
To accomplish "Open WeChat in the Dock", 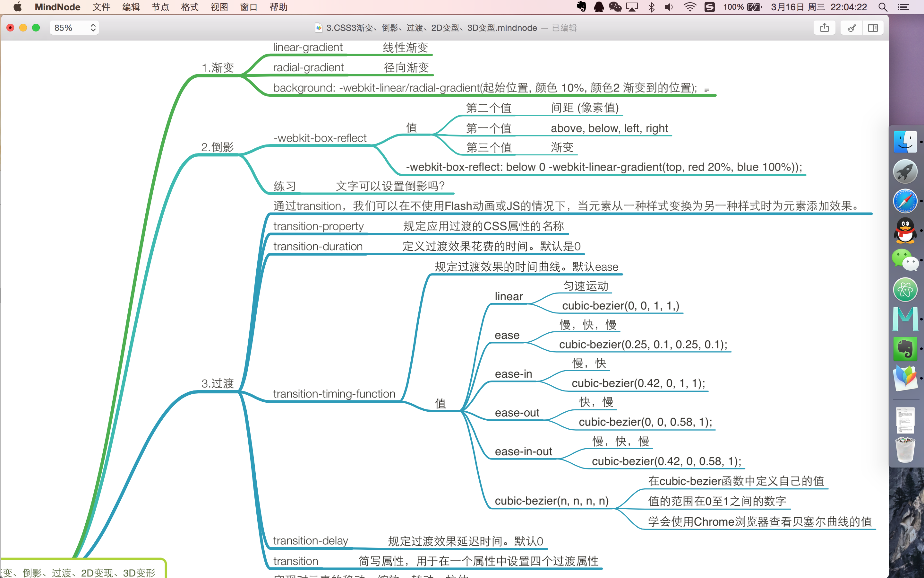I will point(905,260).
